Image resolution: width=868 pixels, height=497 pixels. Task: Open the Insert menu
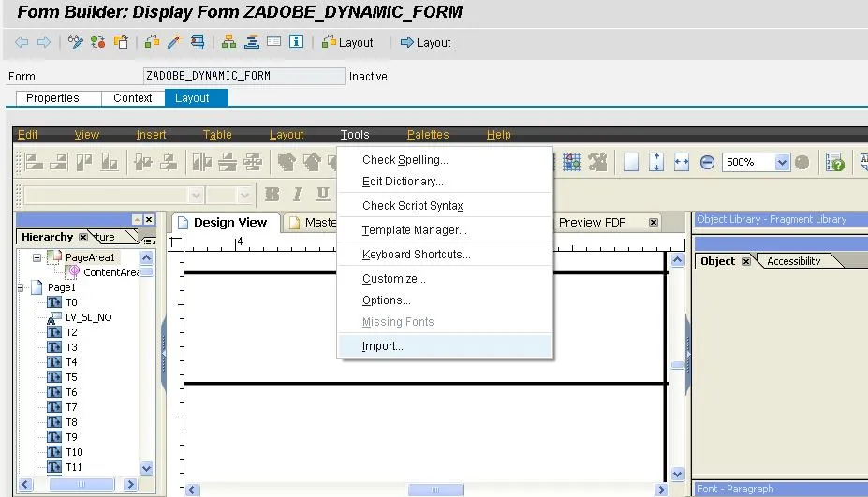151,135
